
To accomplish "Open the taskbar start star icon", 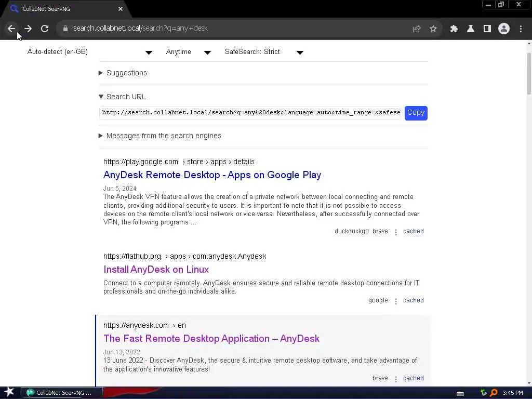I will tap(9, 392).
